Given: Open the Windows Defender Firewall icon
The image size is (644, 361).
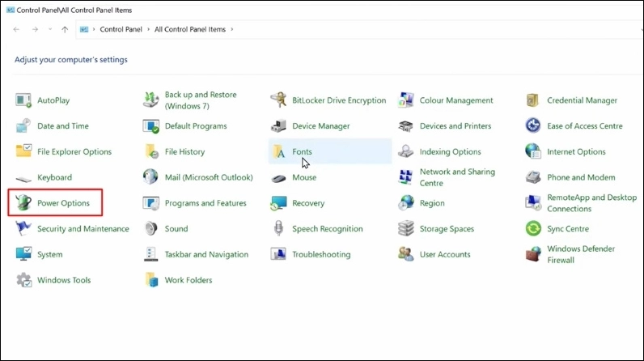Looking at the screenshot, I should click(x=533, y=254).
